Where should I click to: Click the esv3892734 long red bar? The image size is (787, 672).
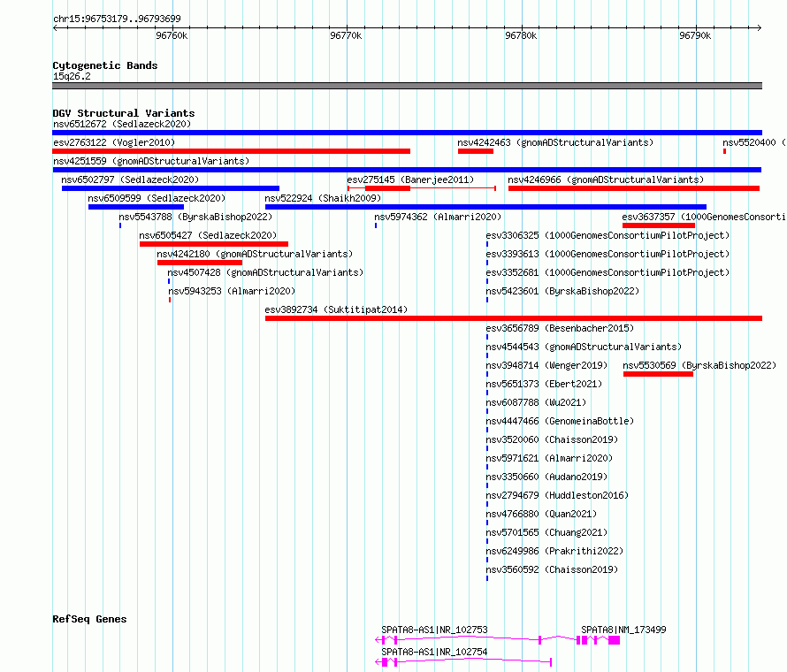click(514, 318)
